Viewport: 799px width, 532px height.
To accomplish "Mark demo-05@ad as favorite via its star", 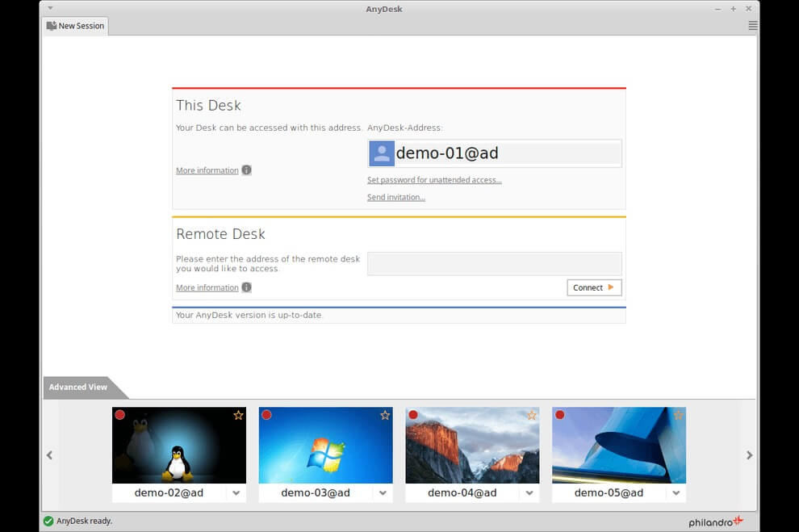I will [x=678, y=414].
